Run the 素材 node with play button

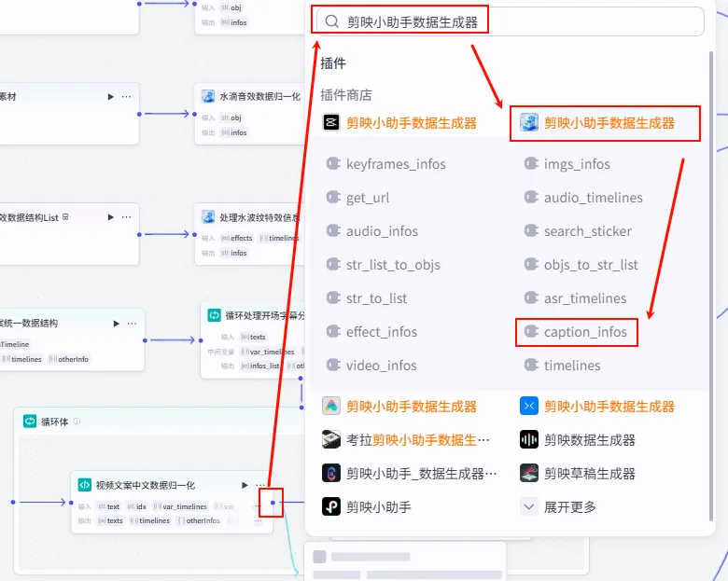point(110,97)
